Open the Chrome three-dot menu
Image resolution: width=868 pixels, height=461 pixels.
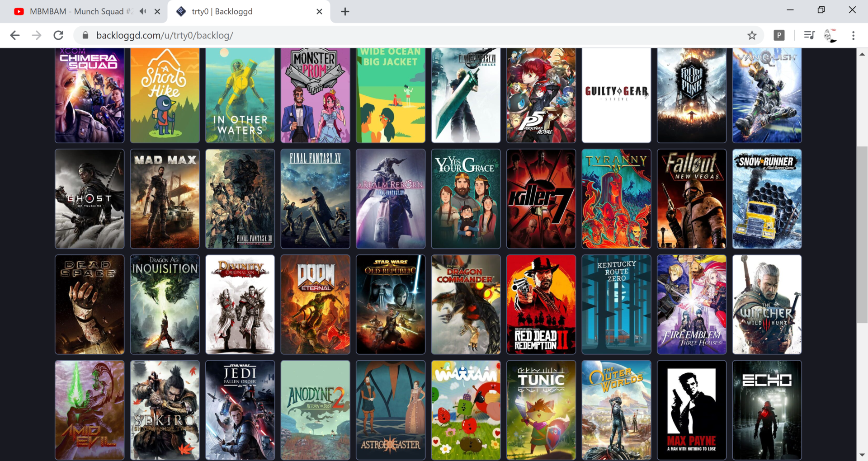[853, 35]
